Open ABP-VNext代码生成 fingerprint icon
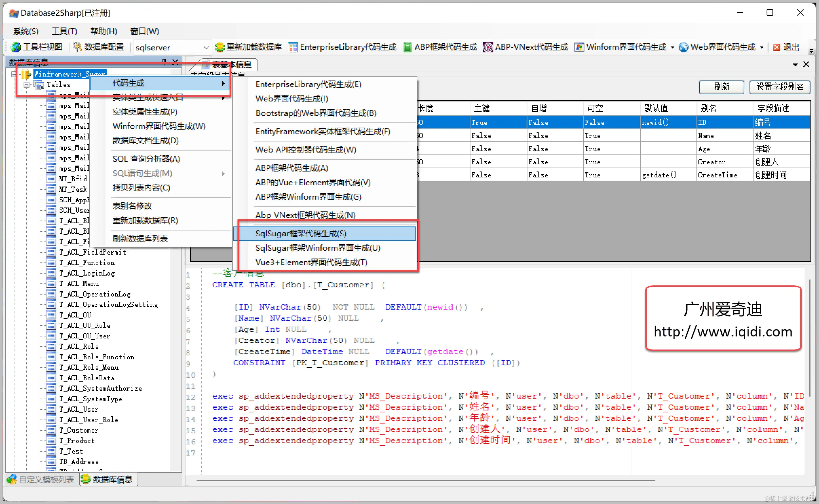The height and width of the screenshot is (504, 819). [488, 47]
